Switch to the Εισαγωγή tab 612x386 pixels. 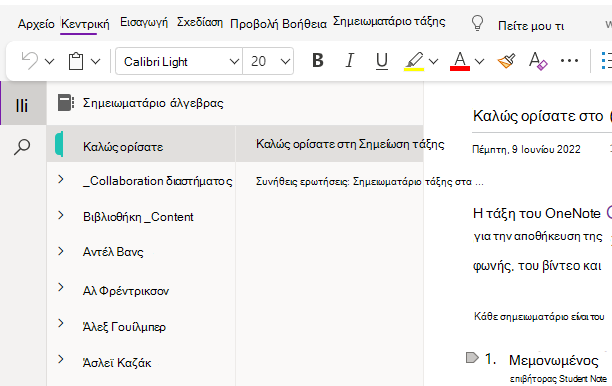144,22
